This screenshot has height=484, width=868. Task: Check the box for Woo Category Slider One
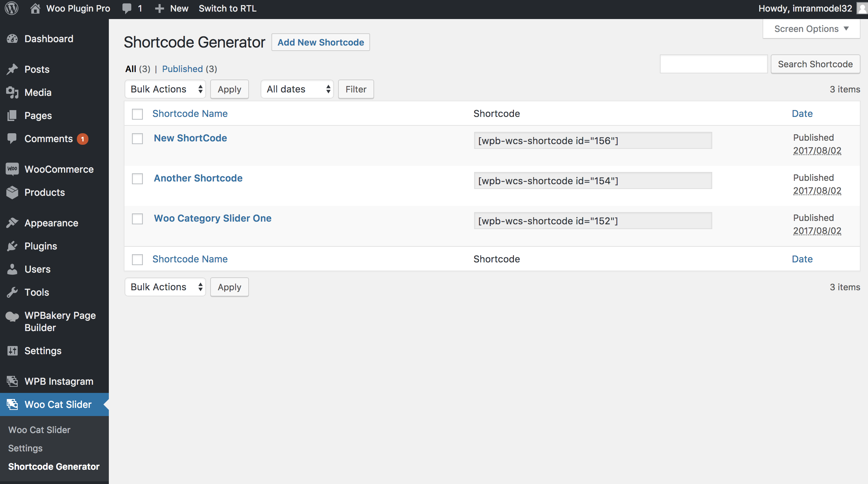137,219
